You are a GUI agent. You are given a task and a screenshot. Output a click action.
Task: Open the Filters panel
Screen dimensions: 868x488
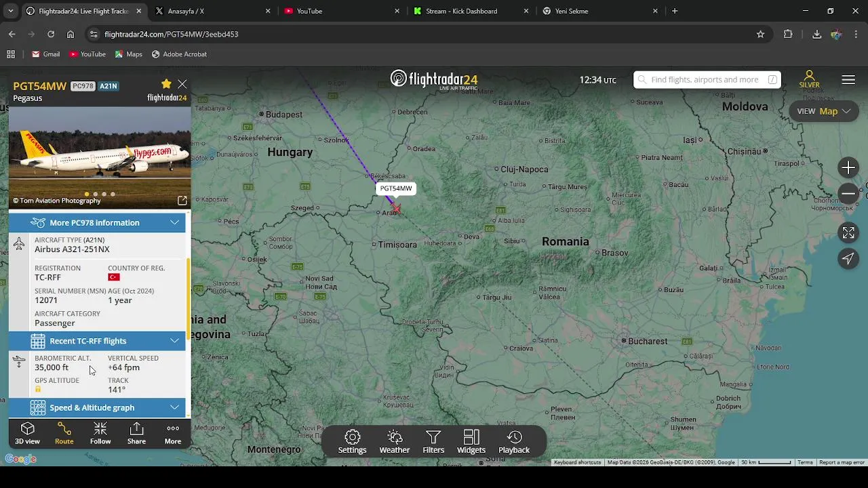[x=433, y=442]
